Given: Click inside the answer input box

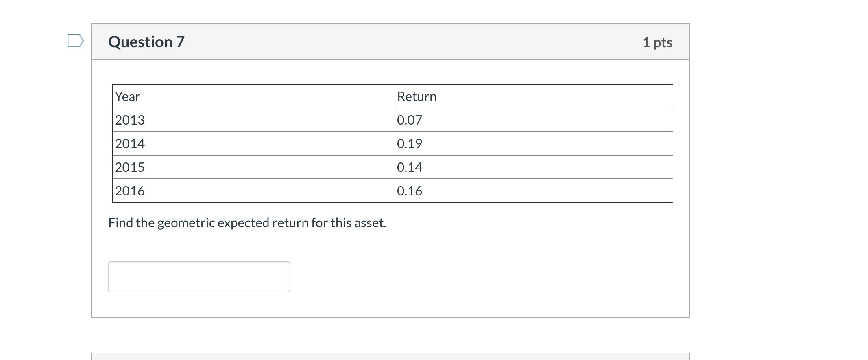Looking at the screenshot, I should [x=199, y=277].
